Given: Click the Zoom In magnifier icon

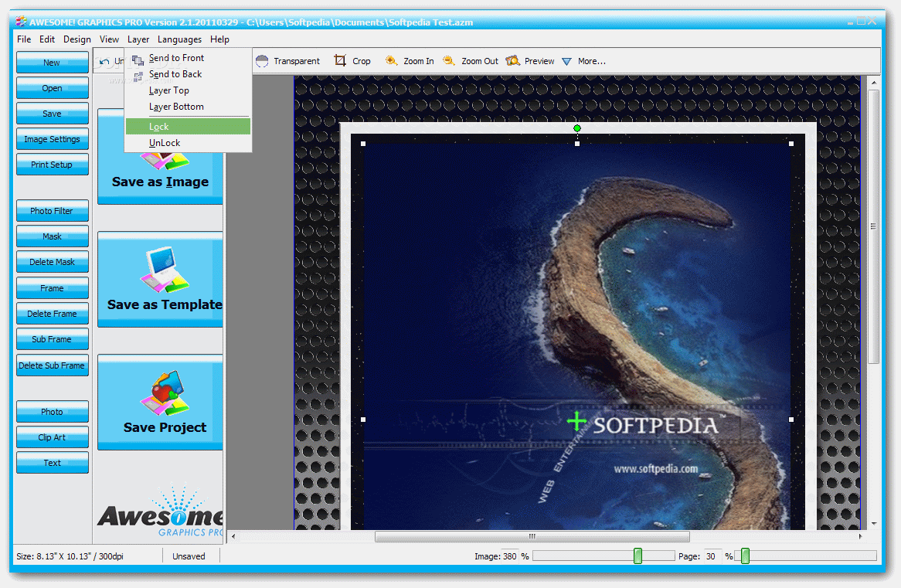Looking at the screenshot, I should [391, 60].
